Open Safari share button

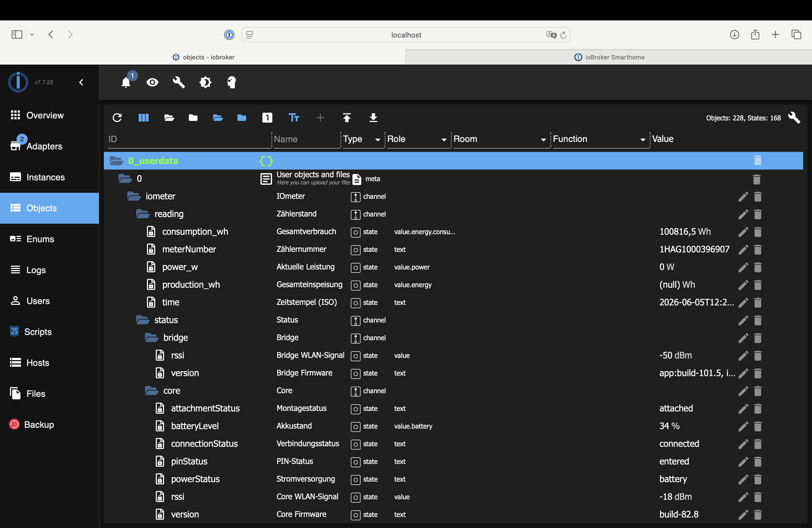[x=755, y=35]
